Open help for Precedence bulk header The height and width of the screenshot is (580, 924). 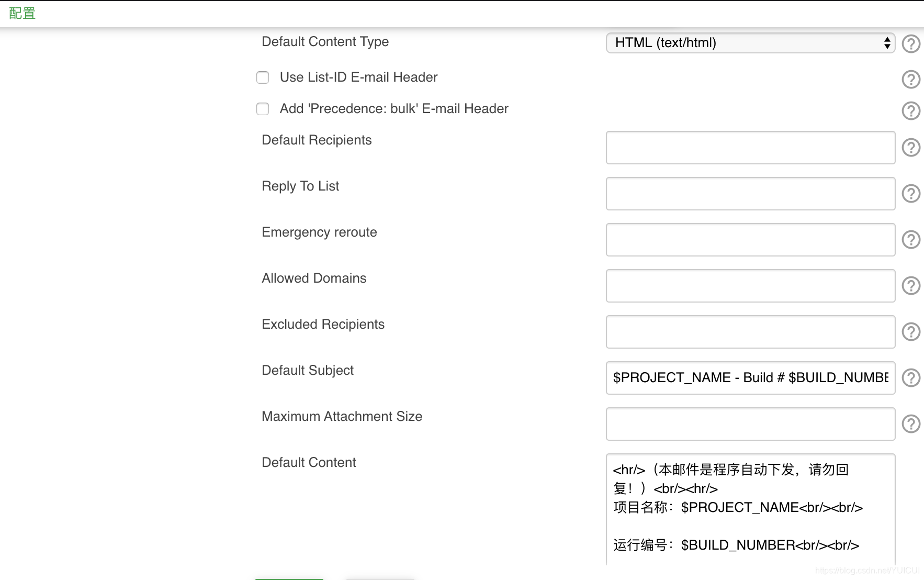point(911,110)
